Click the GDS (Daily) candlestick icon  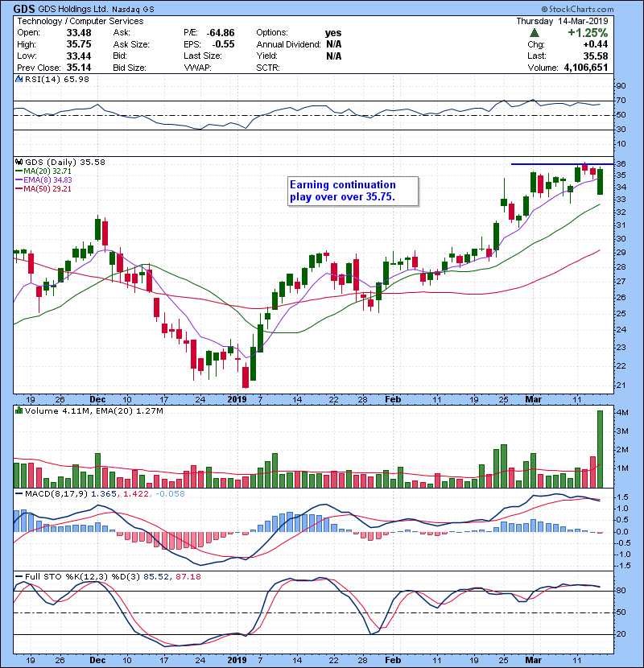[x=19, y=162]
